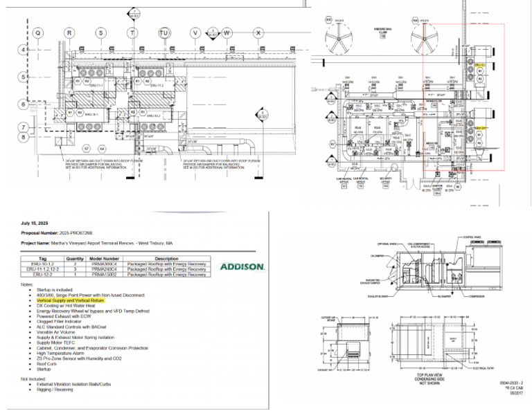Screen dimensions: 532x411
Task: Click the 'Description' column header
Action: (x=166, y=259)
